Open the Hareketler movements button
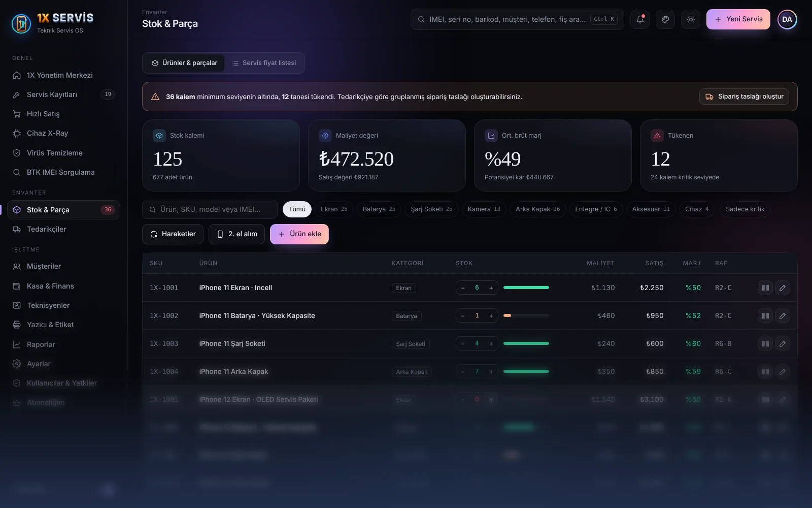This screenshot has width=812, height=508. [x=173, y=234]
